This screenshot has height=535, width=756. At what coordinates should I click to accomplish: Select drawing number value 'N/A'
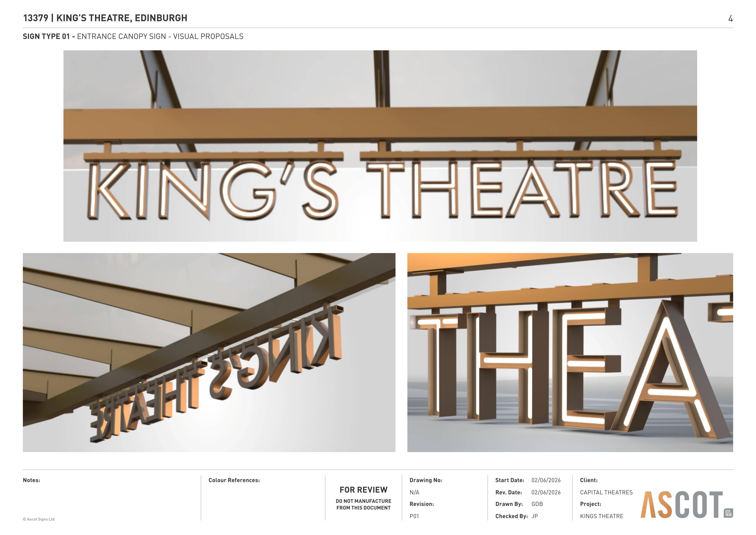click(x=414, y=493)
